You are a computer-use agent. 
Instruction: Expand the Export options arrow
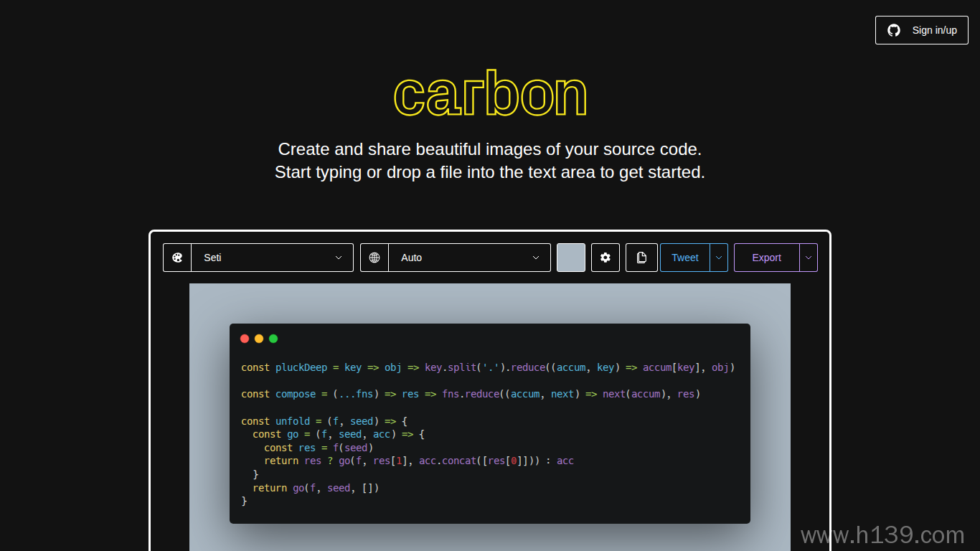tap(809, 258)
